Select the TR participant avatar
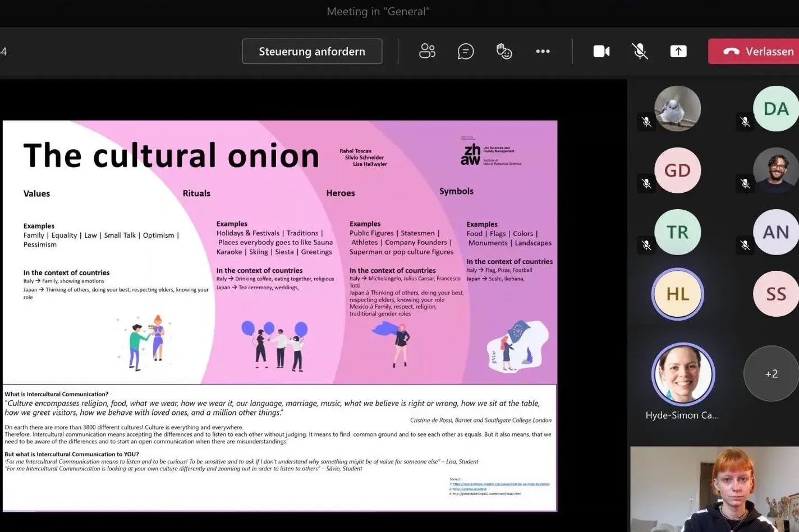799x532 pixels. pos(677,232)
